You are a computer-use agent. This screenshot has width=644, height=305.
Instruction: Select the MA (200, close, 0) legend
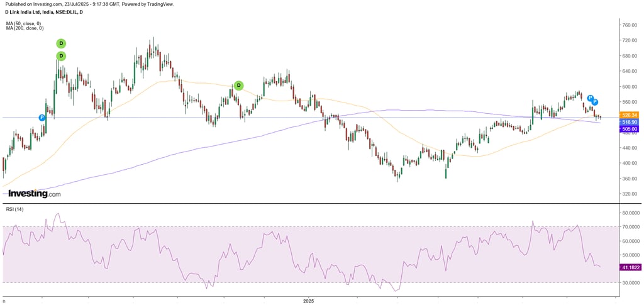click(25, 28)
